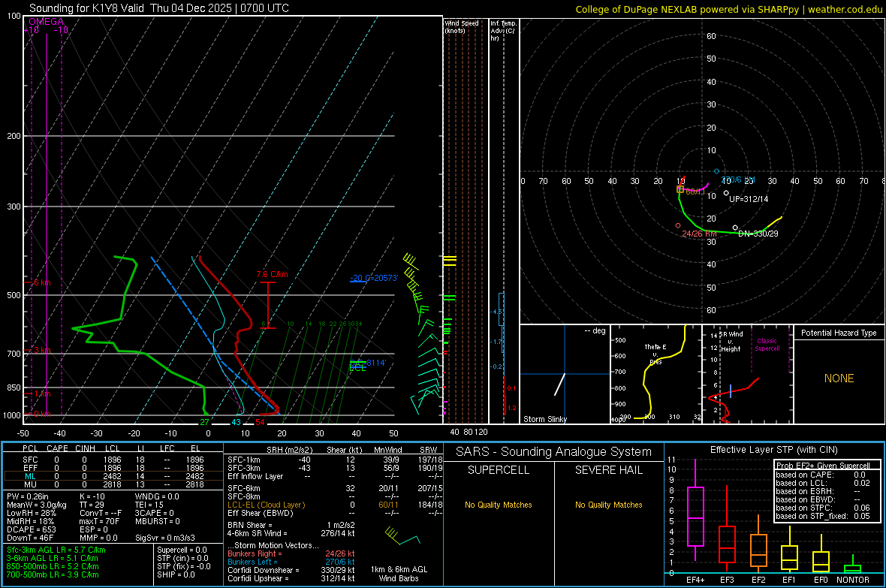The image size is (886, 588).
Task: Click the PW = 0.26in value
Action: (x=27, y=496)
